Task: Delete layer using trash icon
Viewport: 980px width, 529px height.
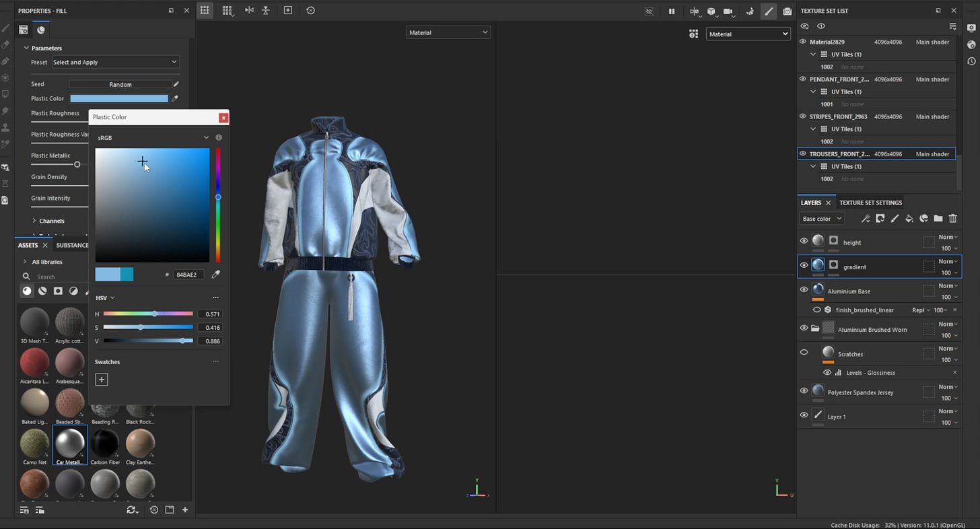Action: (x=952, y=219)
